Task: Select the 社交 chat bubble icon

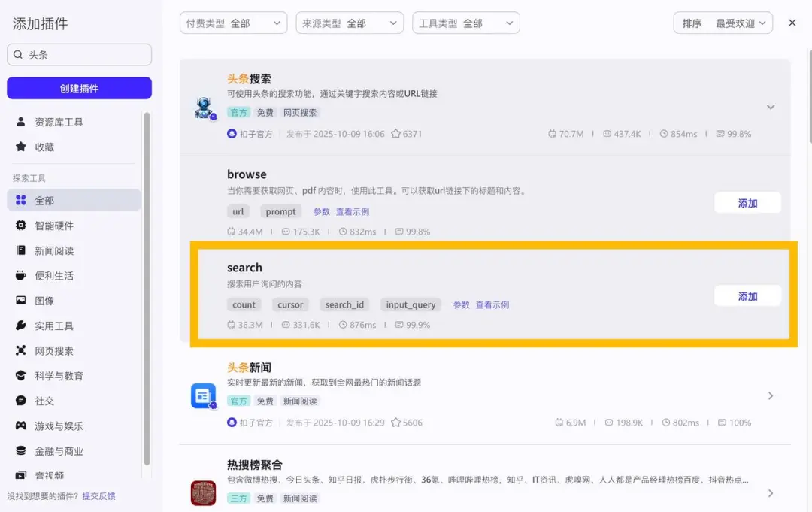Action: click(x=21, y=400)
